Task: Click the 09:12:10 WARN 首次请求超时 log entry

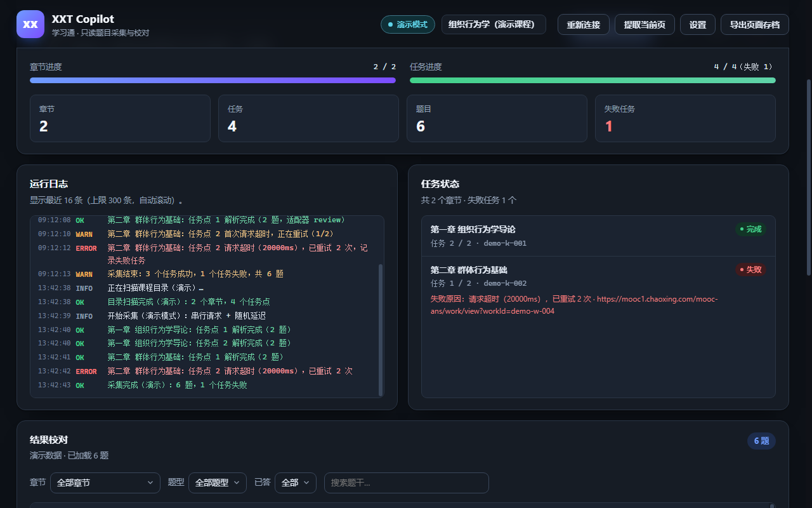Action: pos(204,234)
